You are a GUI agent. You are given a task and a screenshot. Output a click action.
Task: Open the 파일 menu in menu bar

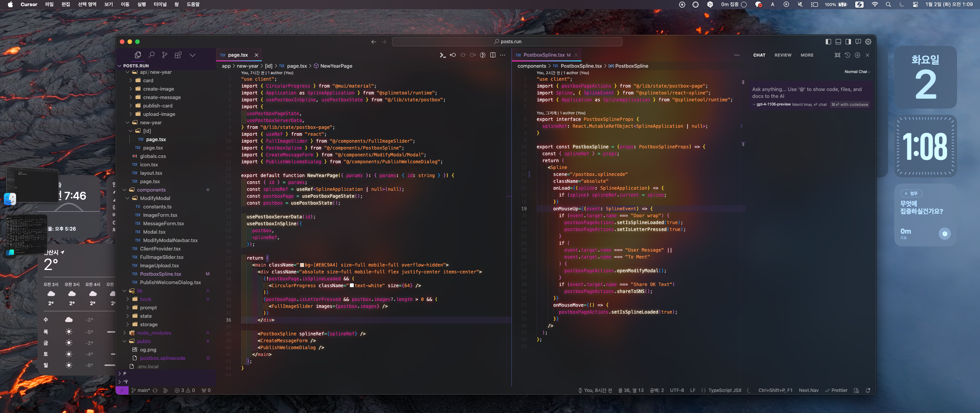(49, 5)
